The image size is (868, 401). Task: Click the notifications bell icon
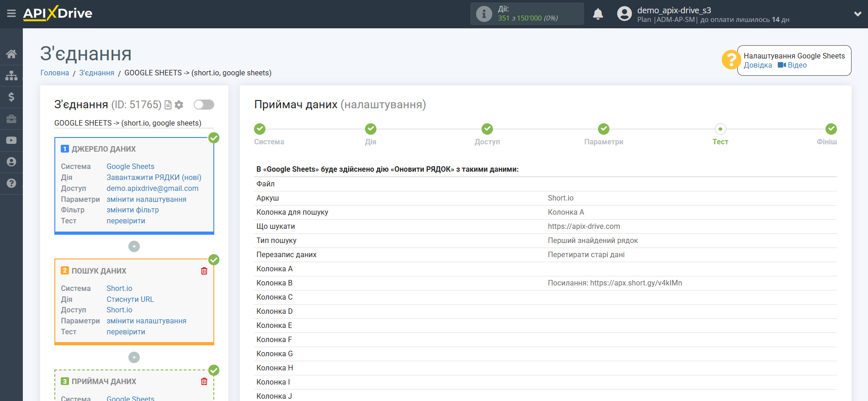pyautogui.click(x=598, y=14)
